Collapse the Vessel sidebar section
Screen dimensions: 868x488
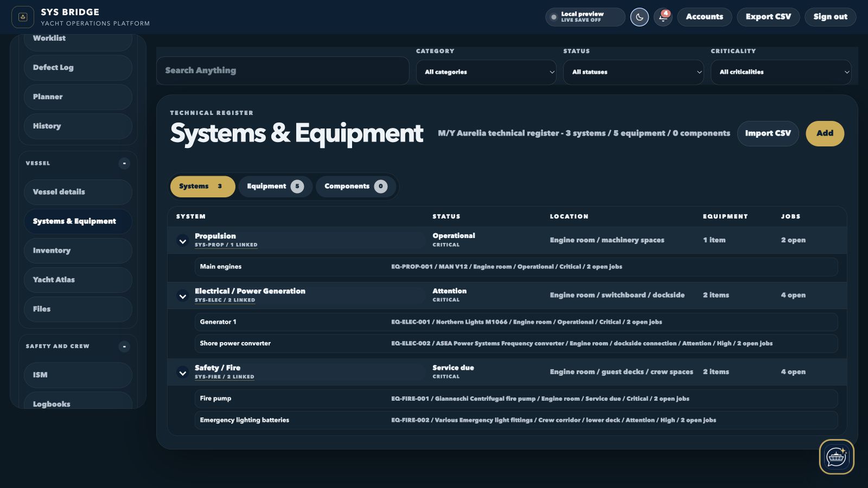[124, 163]
